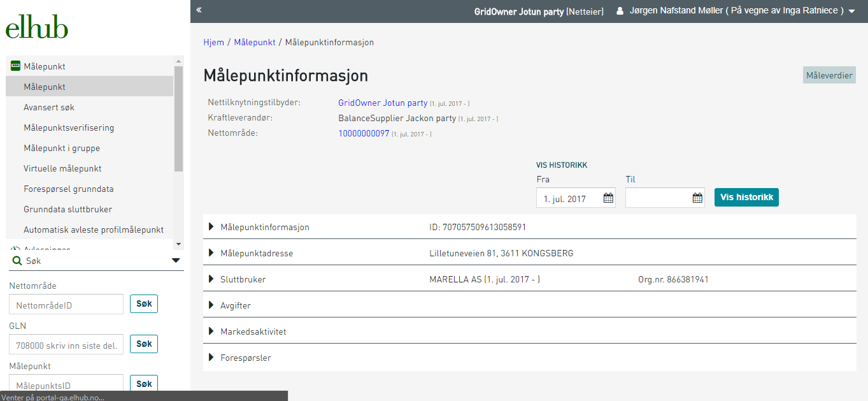Screen dimensions: 868x401
Task: Expand the Avgifter row
Action: tap(530, 305)
